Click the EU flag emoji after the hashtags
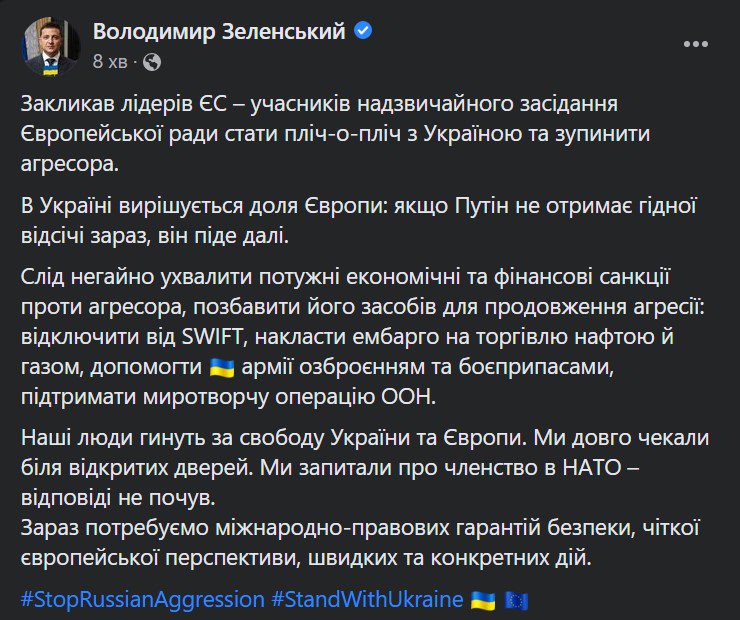The image size is (740, 620). pyautogui.click(x=516, y=601)
